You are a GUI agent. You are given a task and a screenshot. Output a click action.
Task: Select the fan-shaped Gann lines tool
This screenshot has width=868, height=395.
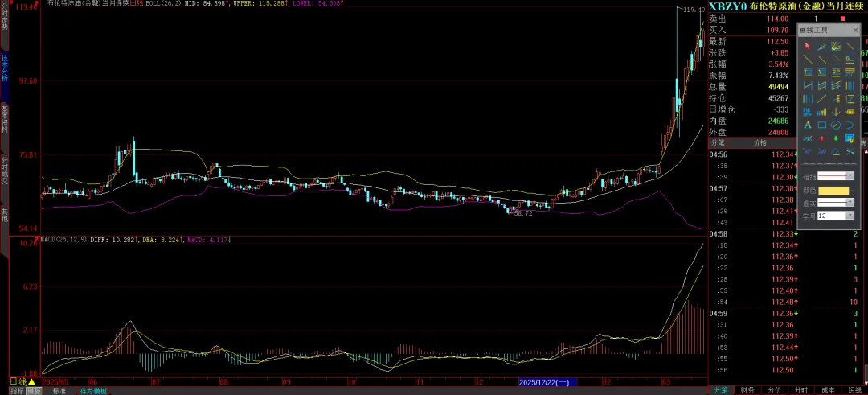(x=836, y=46)
